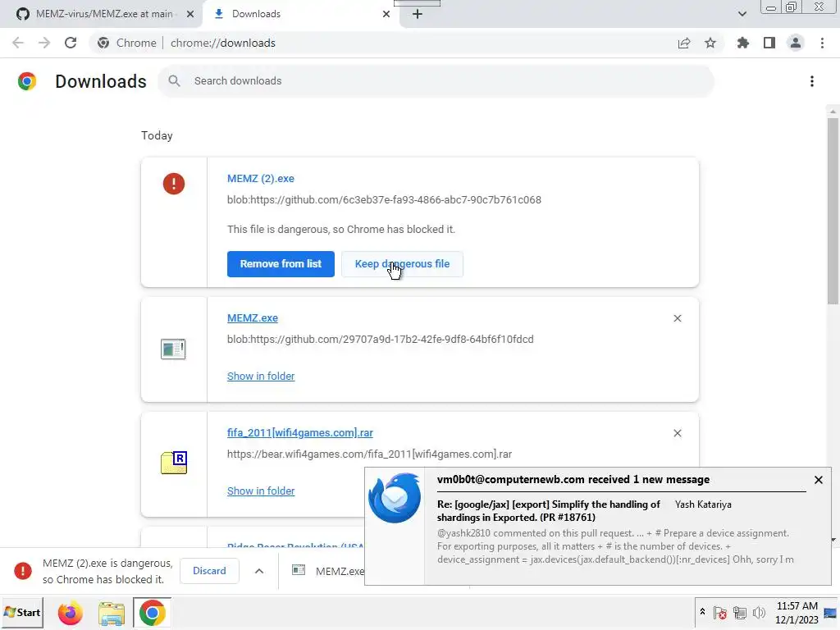Click the search magnifier icon
840x630 pixels.
[x=174, y=81]
